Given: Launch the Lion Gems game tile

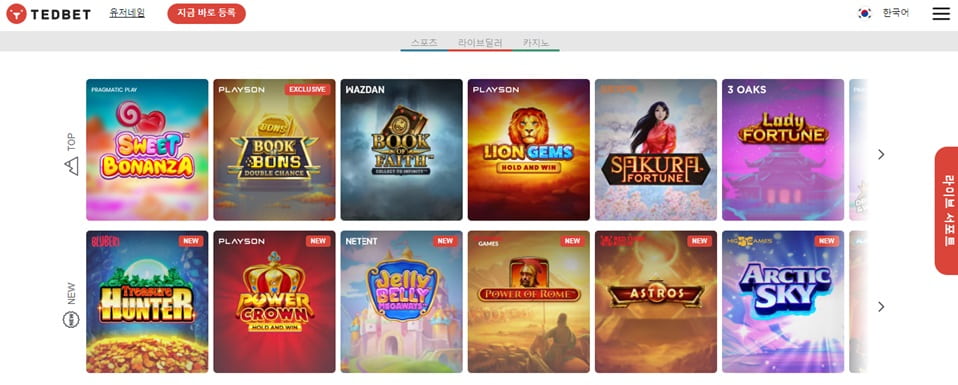Looking at the screenshot, I should pyautogui.click(x=528, y=150).
